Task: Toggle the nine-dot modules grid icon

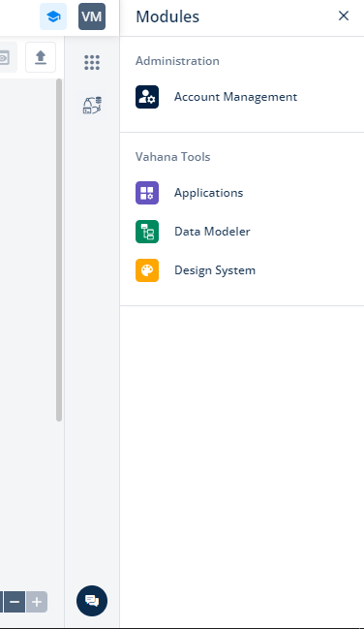Action: point(92,62)
